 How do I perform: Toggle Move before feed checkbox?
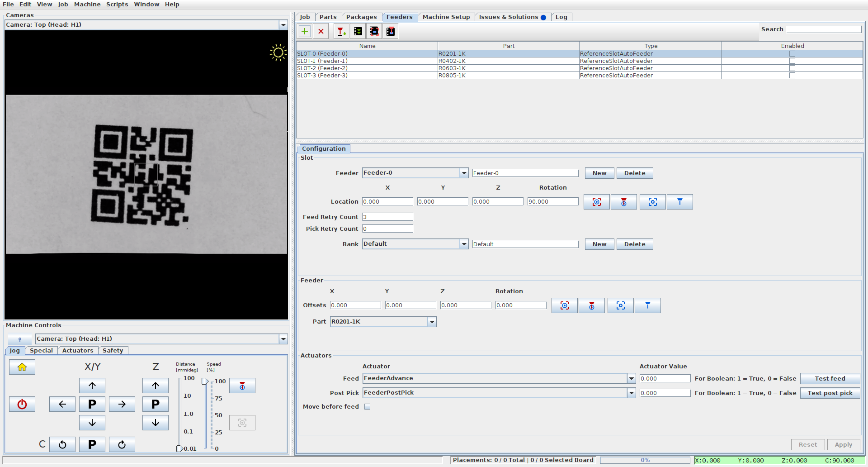367,407
